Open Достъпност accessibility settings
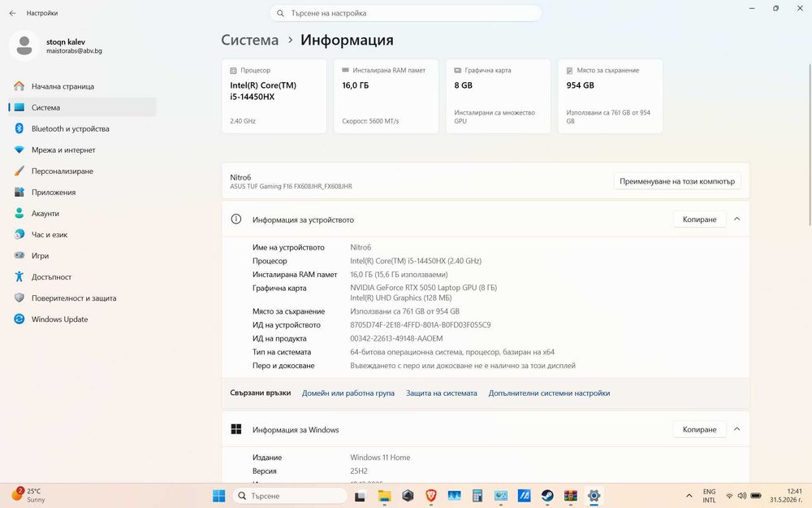The image size is (812, 508). pos(82,277)
